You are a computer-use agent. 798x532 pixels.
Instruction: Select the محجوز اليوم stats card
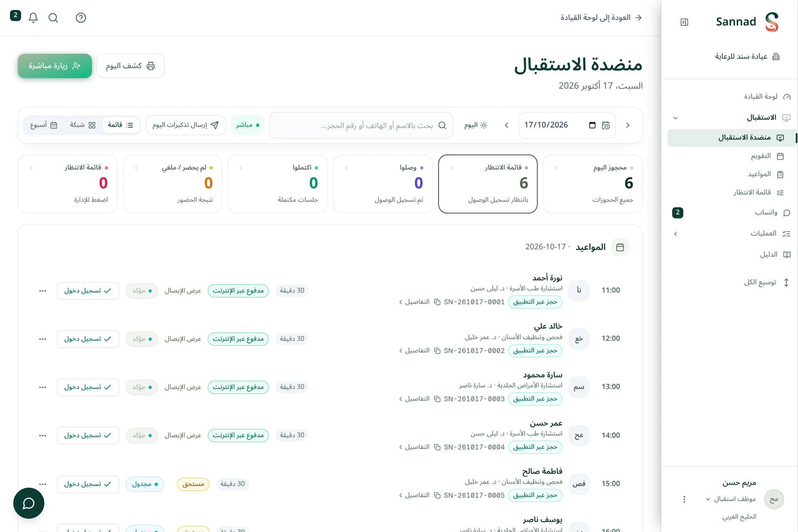point(593,184)
